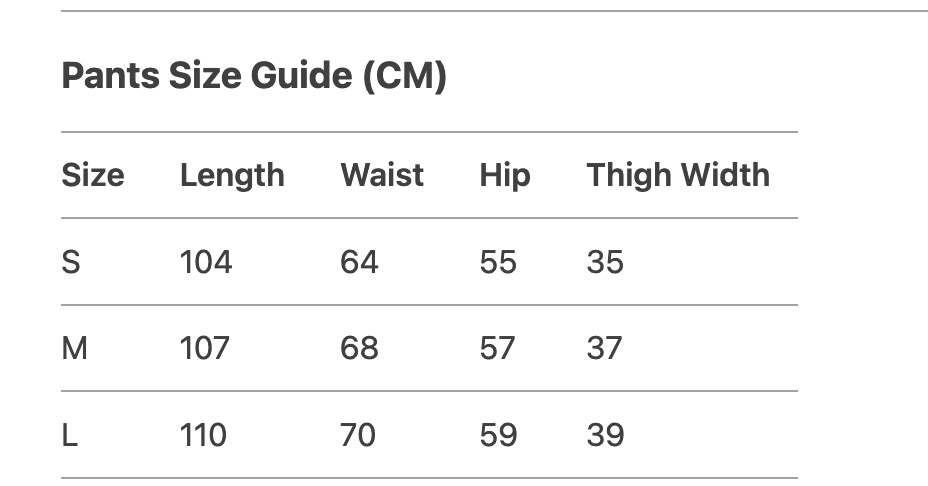Select hip value 55 for size S
This screenshot has height=486, width=928.
[498, 262]
